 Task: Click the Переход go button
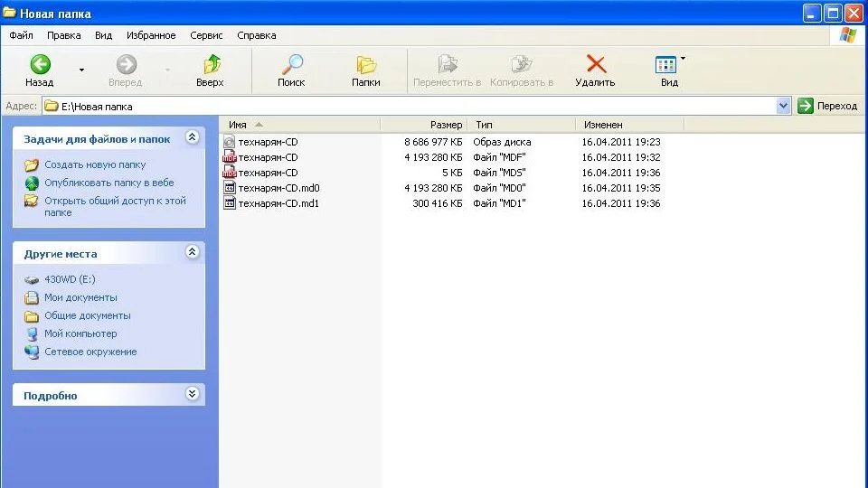pos(827,106)
